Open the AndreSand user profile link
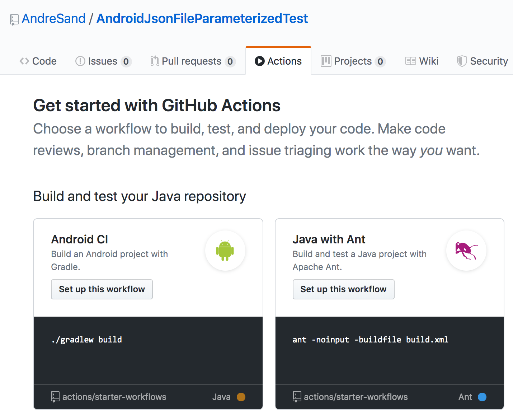This screenshot has width=513, height=420. 54,19
